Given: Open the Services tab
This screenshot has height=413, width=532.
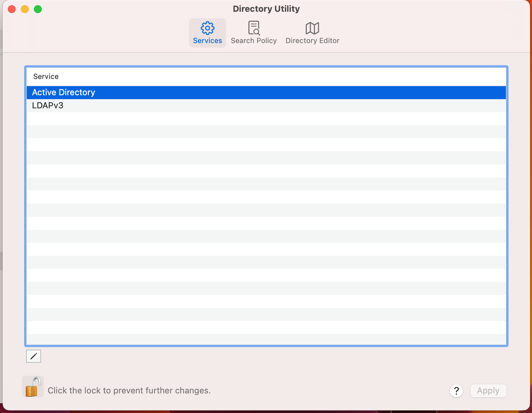Looking at the screenshot, I should (x=207, y=33).
